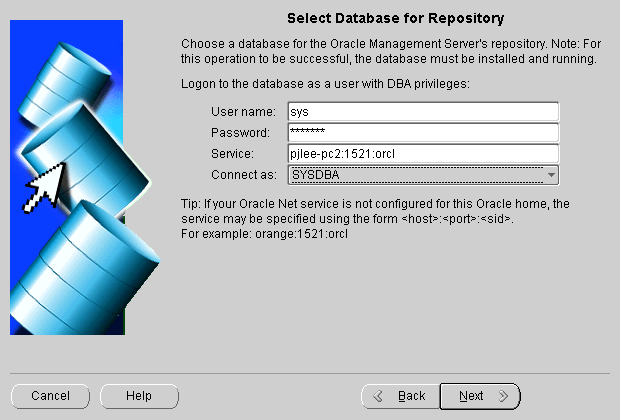
Task: Click into the masked Password field
Action: click(x=420, y=132)
